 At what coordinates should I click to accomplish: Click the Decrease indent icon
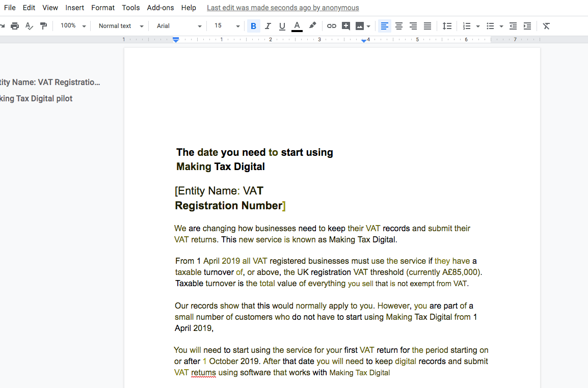pyautogui.click(x=513, y=26)
